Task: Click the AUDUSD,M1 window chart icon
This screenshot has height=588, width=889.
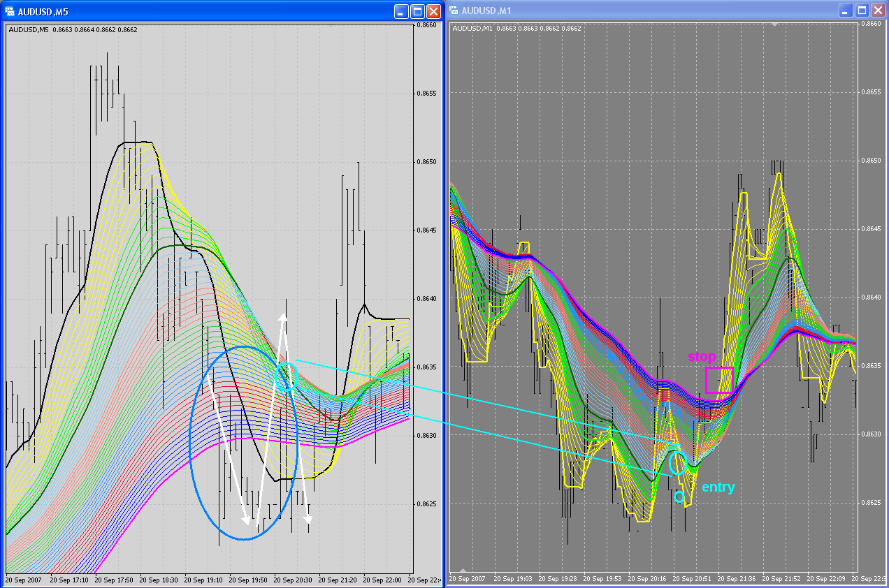Action: coord(454,10)
